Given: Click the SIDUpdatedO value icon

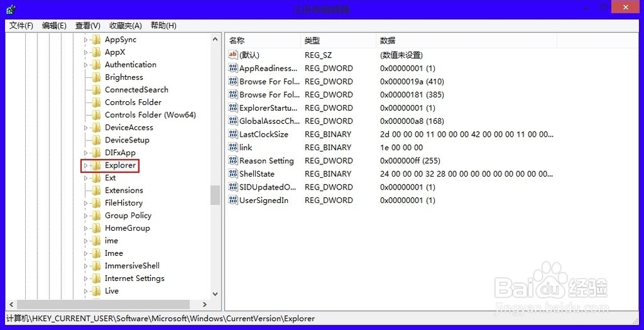Looking at the screenshot, I should 233,187.
